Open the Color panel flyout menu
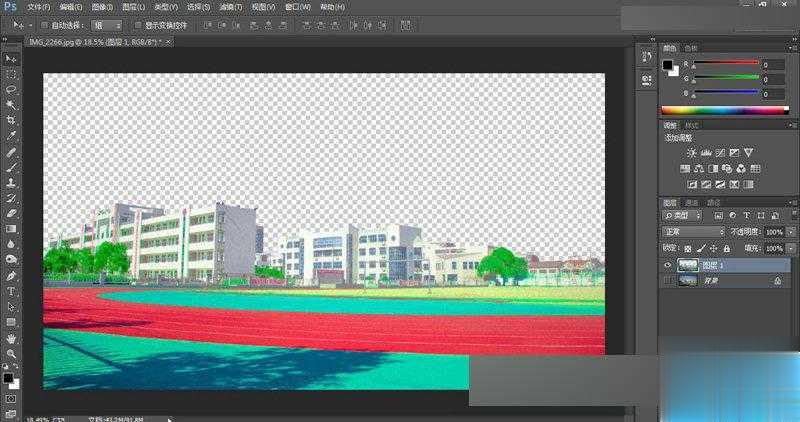The height and width of the screenshot is (422, 800). click(x=791, y=48)
